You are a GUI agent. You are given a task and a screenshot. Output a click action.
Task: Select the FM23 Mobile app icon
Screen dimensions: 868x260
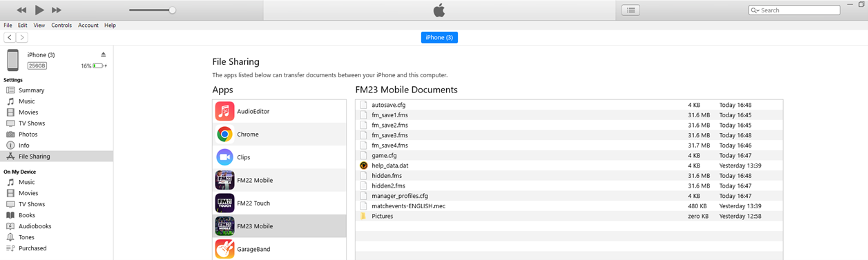(x=224, y=226)
